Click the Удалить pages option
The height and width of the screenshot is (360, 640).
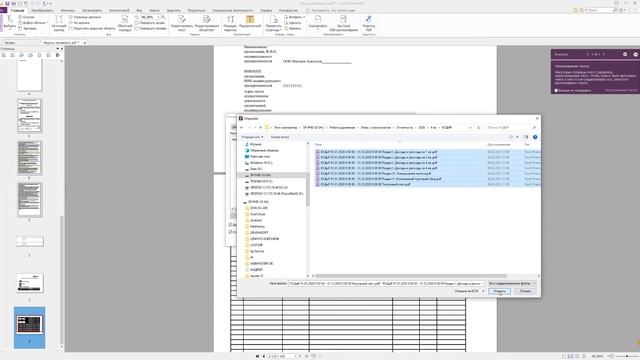click(293, 23)
